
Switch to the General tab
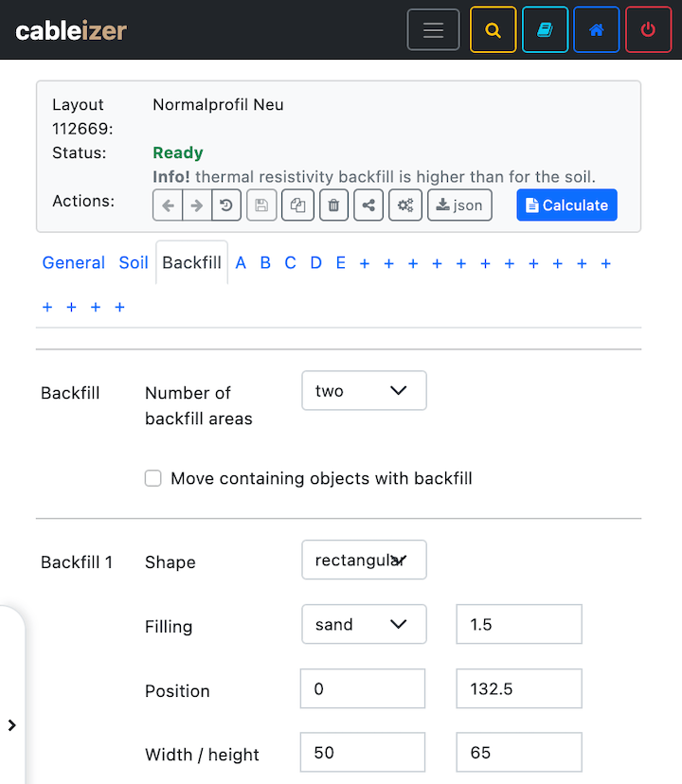click(x=74, y=262)
